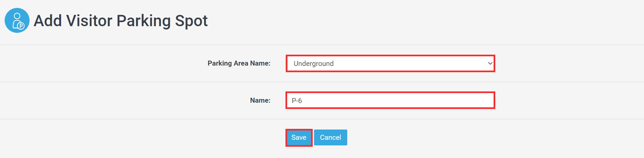Click the parking P badge on header icon

[x=21, y=26]
